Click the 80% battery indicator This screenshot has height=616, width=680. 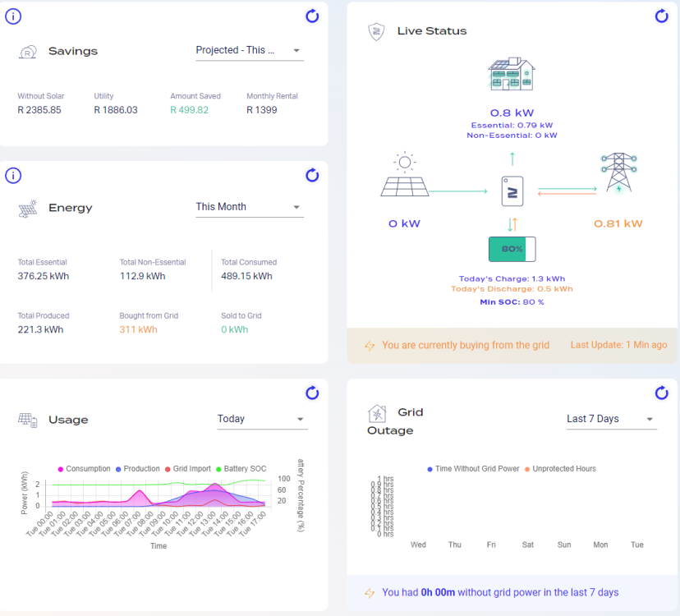[512, 249]
